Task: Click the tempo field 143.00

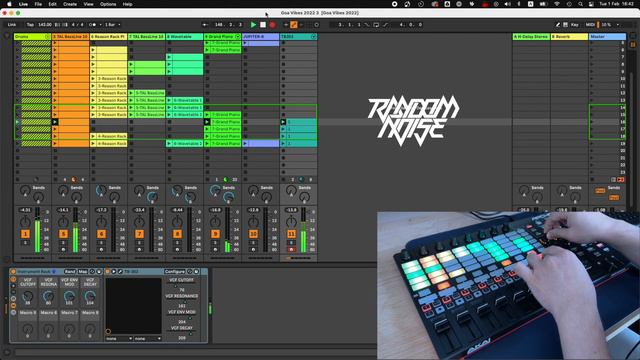Action: (x=45, y=25)
